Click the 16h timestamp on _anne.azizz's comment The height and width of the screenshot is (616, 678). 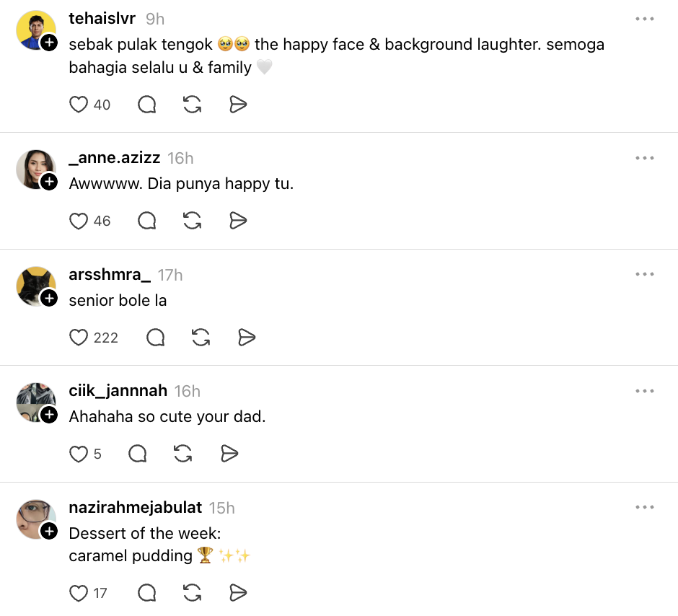coord(180,158)
